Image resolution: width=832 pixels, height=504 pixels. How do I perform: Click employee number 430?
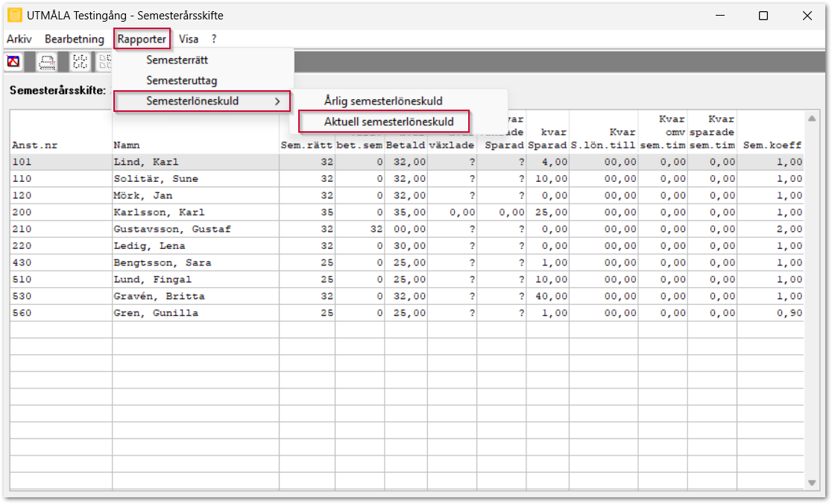coord(22,262)
